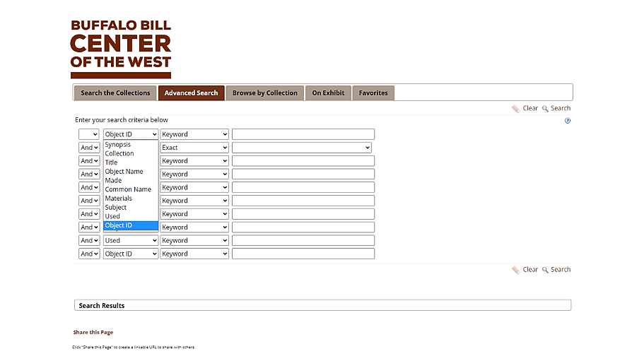Open the blue help question mark icon
Image resolution: width=644 pixels, height=356 pixels.
click(568, 121)
